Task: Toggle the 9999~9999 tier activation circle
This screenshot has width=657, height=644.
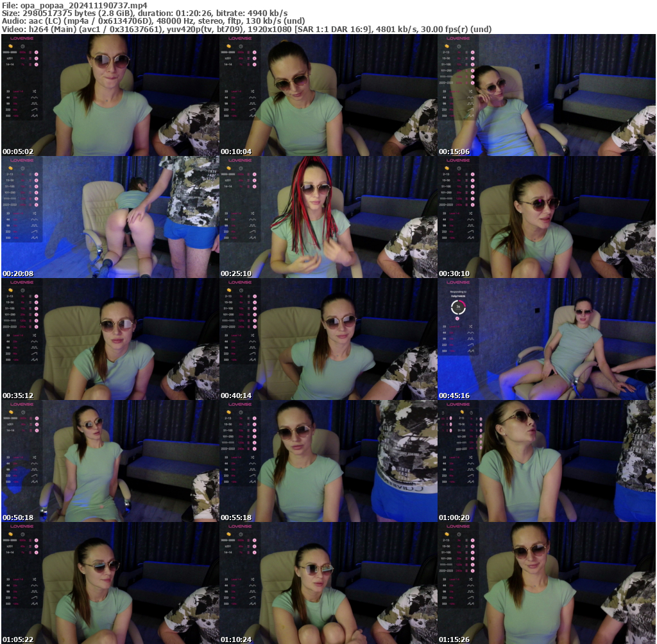Action: 37,52
